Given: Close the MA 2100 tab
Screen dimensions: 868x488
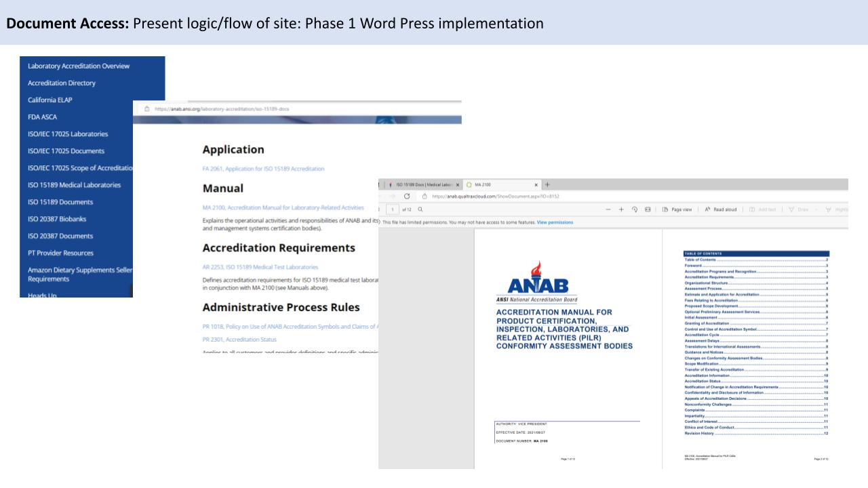Looking at the screenshot, I should click(536, 184).
